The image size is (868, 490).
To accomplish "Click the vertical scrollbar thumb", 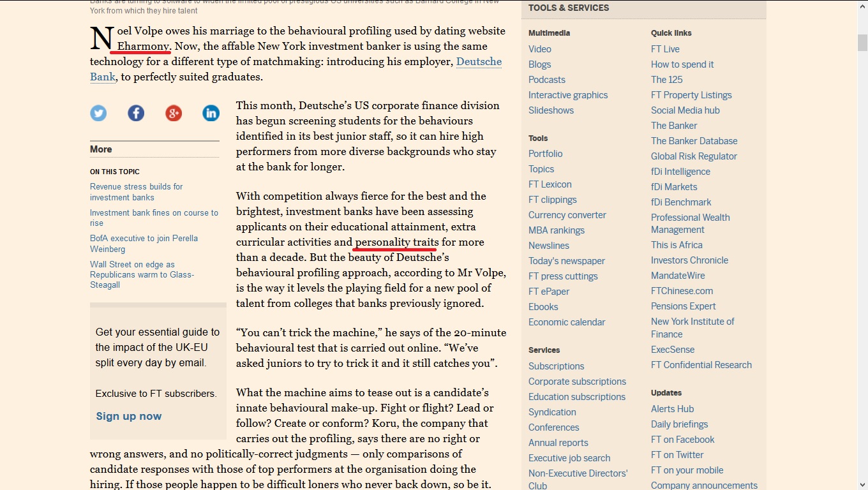I will click(x=862, y=42).
